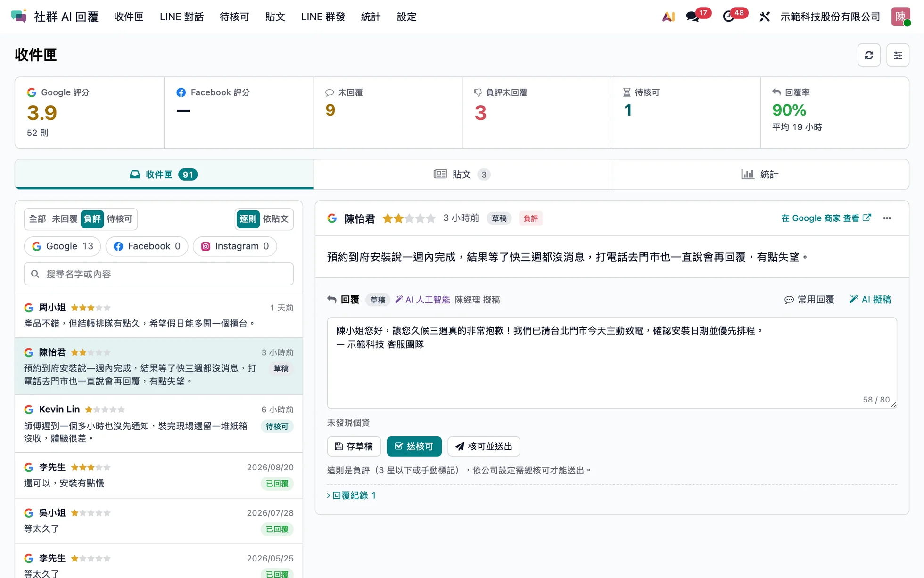Select the 全部 filter

tap(37, 219)
